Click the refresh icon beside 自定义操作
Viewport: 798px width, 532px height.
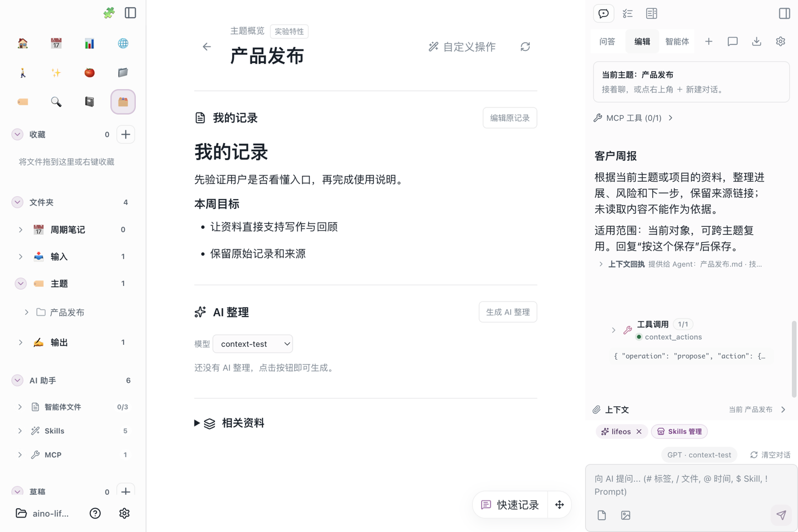[x=525, y=47]
